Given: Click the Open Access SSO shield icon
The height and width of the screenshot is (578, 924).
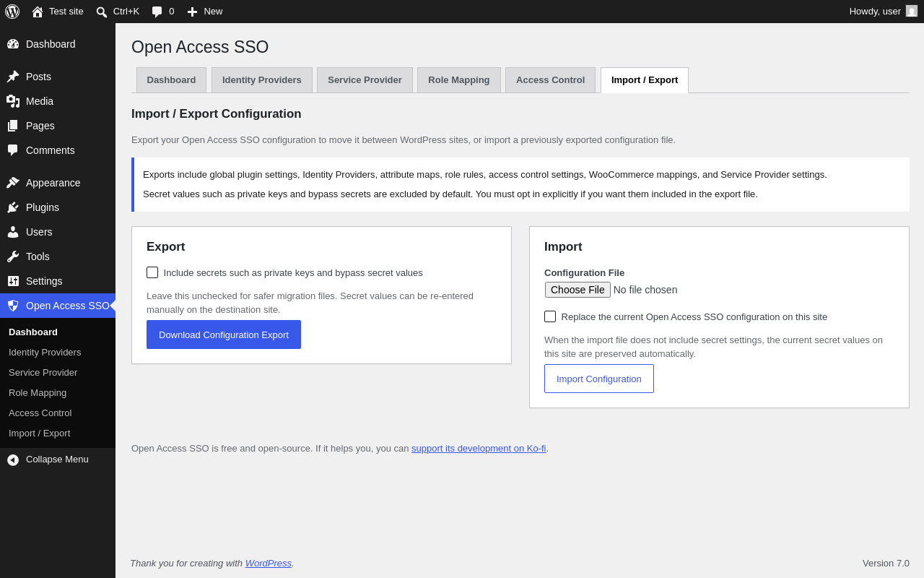Looking at the screenshot, I should click(13, 306).
